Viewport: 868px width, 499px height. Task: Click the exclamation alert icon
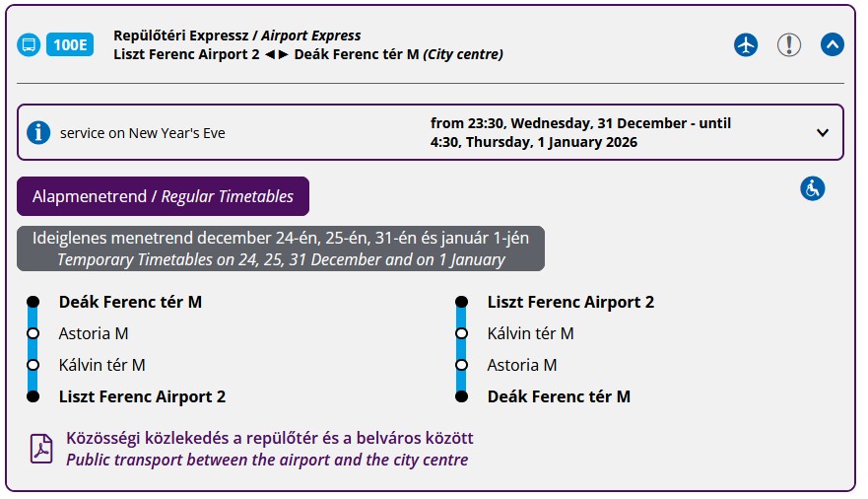789,45
